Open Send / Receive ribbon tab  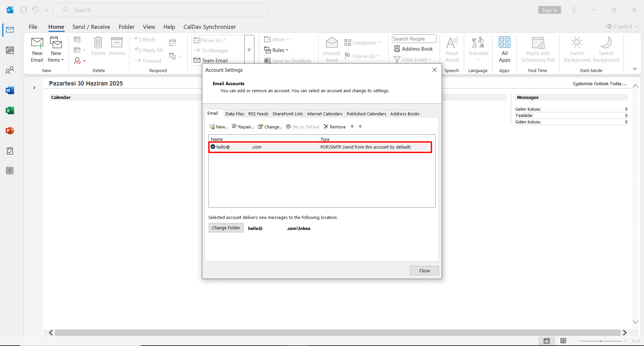click(91, 27)
